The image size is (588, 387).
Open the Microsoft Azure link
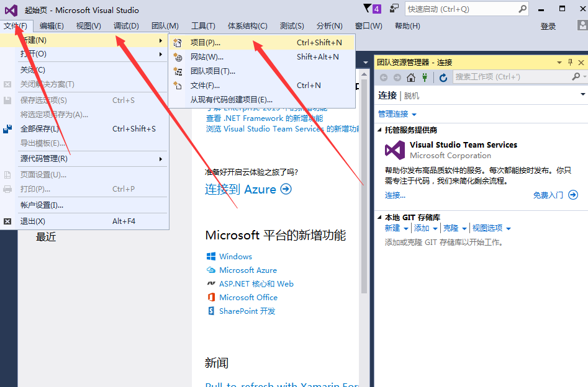[248, 270]
